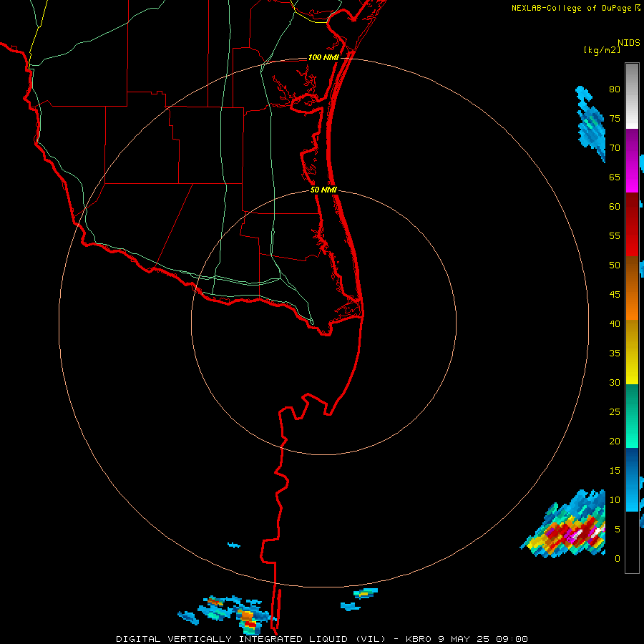644x644 pixels.
Task: Click the KBRO station identifier in the caption
Action: pyautogui.click(x=418, y=639)
